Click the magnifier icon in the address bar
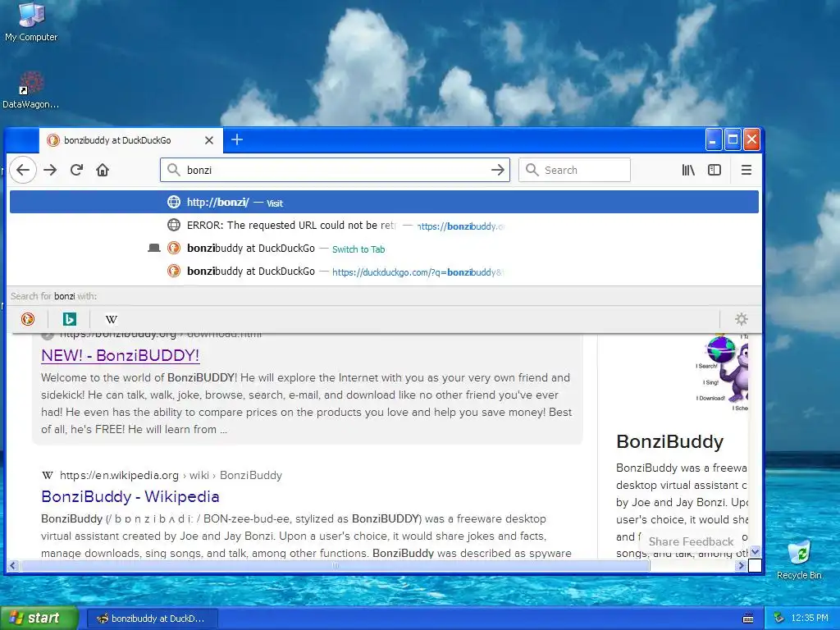This screenshot has width=840, height=630. [x=173, y=171]
